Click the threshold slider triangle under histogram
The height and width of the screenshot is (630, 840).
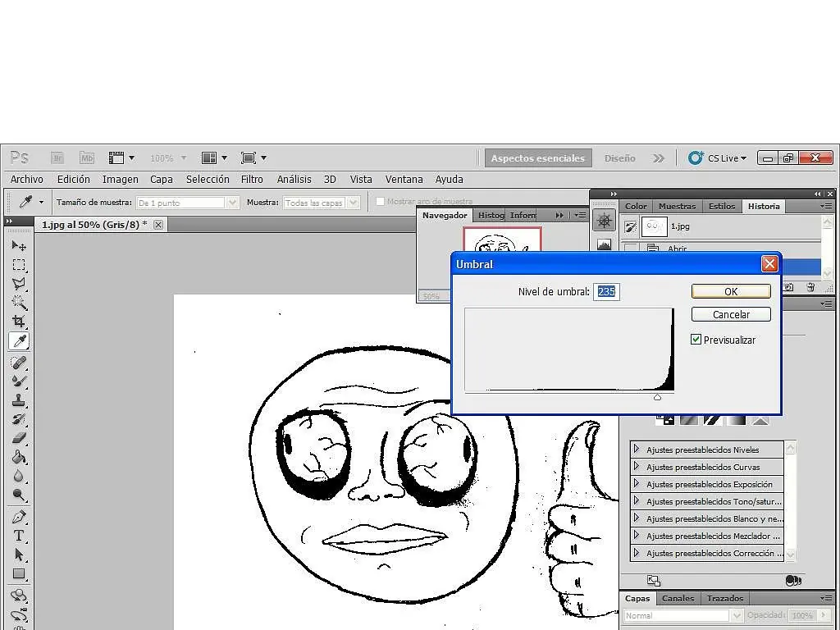[657, 397]
